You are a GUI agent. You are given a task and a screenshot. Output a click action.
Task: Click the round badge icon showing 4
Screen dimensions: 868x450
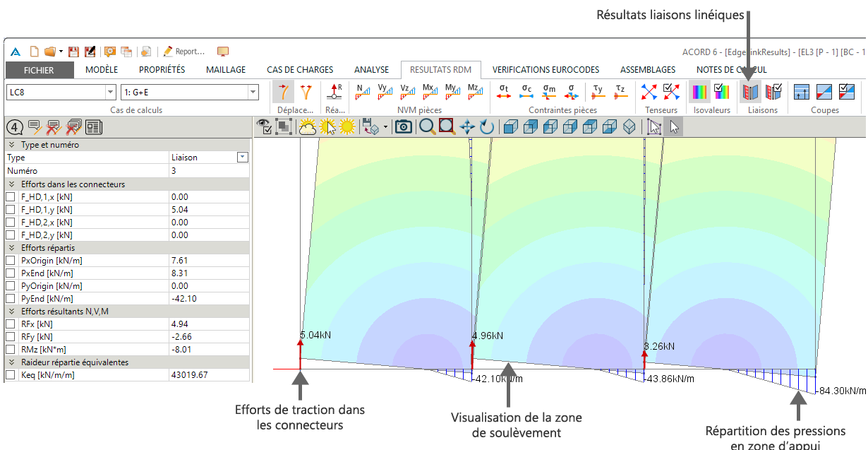pyautogui.click(x=15, y=127)
